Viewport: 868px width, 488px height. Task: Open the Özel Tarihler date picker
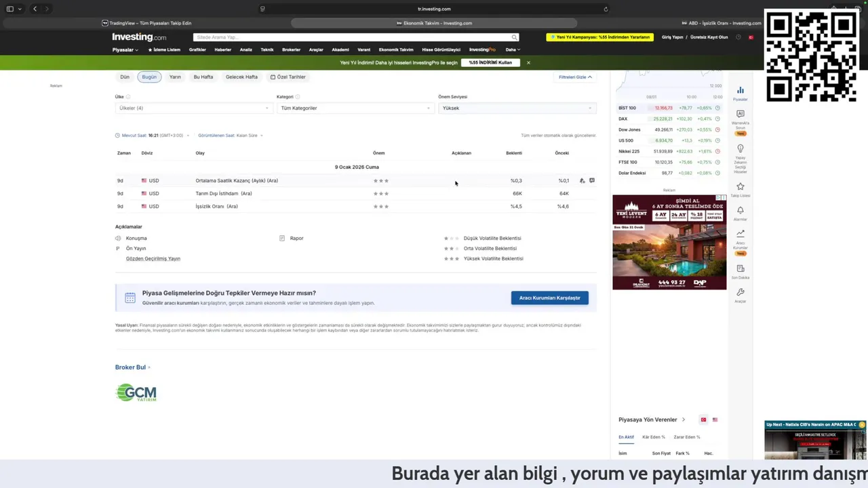point(288,77)
